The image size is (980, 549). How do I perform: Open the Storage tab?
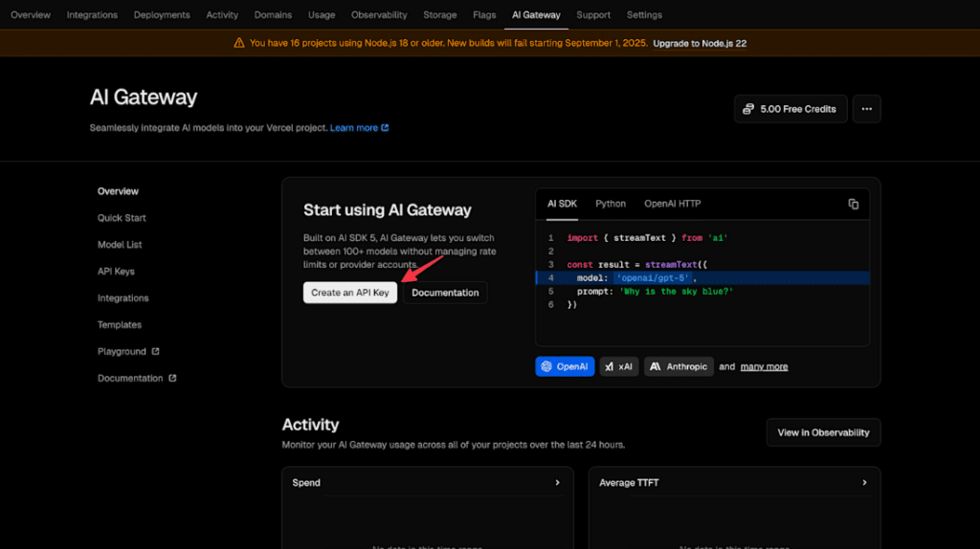coord(440,14)
